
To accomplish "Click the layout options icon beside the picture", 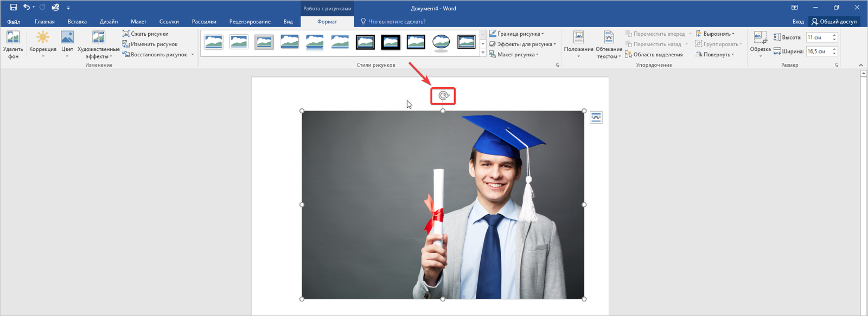I will click(x=596, y=118).
